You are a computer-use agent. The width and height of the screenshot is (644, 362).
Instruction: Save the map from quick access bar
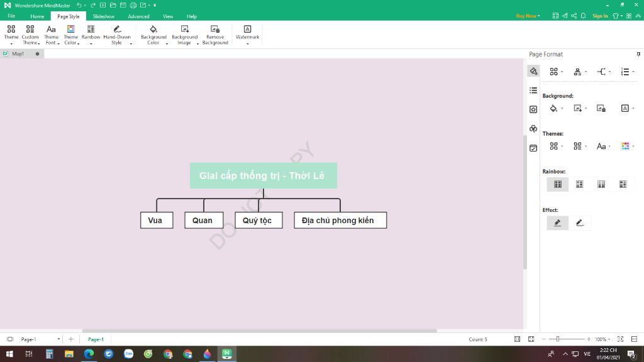pyautogui.click(x=123, y=5)
